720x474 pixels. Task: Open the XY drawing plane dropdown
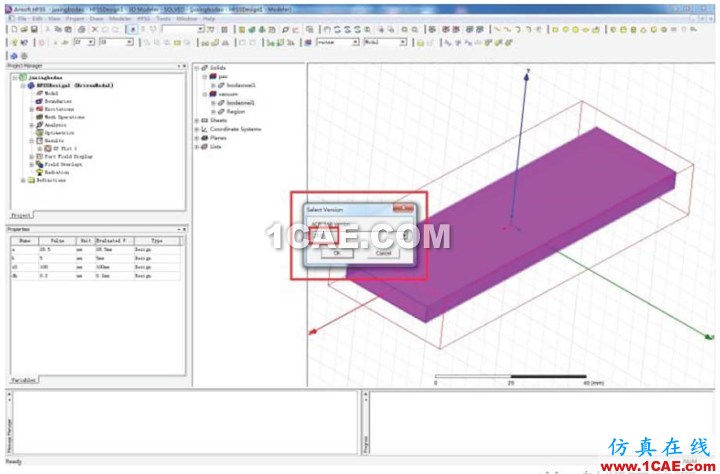coord(91,42)
